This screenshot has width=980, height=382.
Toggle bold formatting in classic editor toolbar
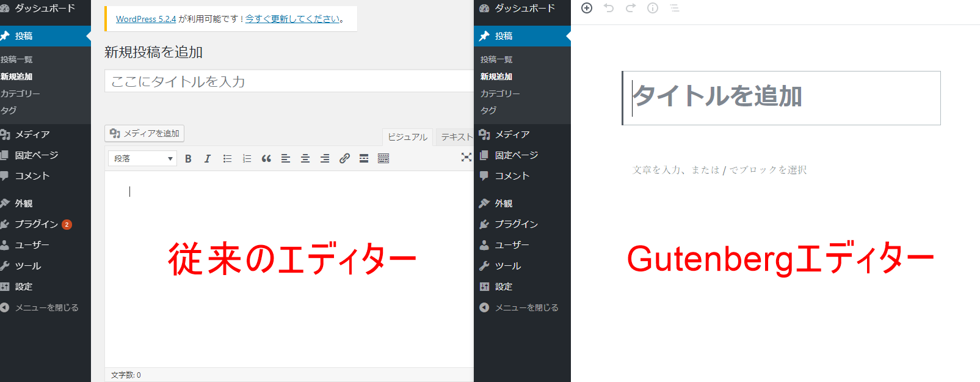(x=188, y=159)
